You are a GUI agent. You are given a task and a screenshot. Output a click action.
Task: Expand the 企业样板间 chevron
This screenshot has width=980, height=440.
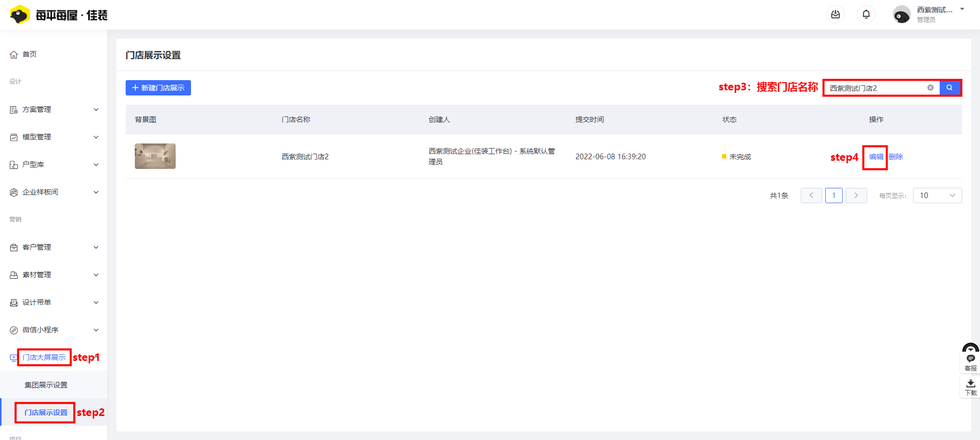point(96,192)
